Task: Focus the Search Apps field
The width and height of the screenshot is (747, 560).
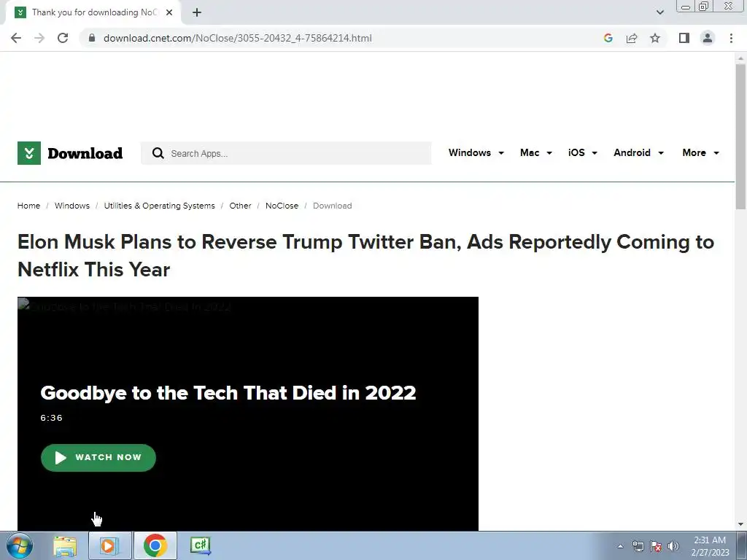Action: [x=286, y=153]
